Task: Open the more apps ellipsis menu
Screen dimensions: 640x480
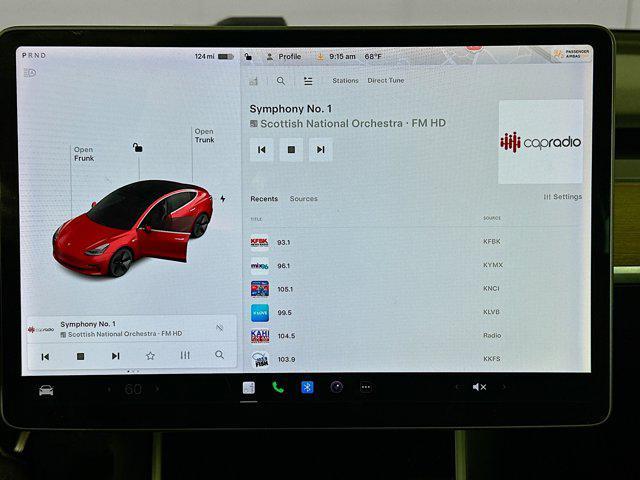Action: pos(366,387)
